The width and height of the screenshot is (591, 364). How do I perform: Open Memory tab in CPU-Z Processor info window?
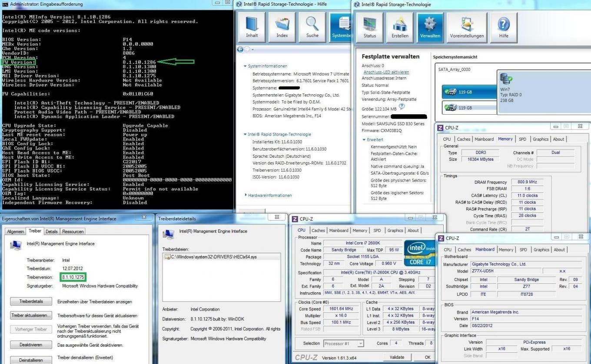[360, 231]
